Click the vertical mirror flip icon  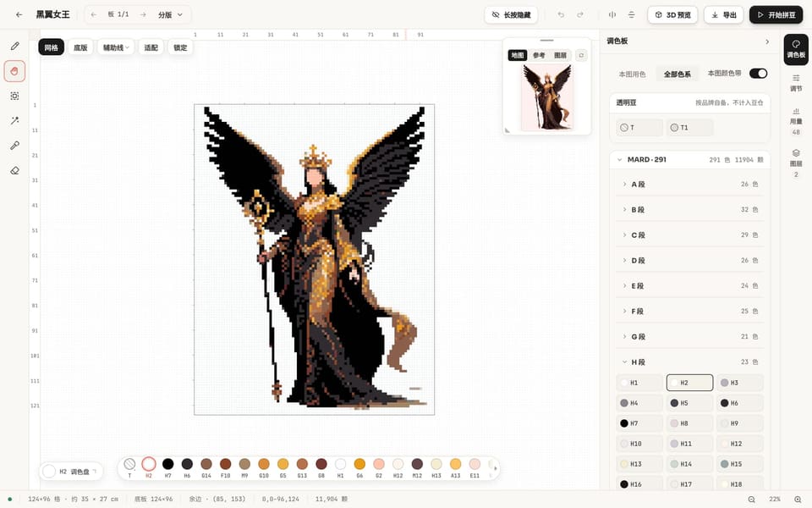(x=631, y=14)
